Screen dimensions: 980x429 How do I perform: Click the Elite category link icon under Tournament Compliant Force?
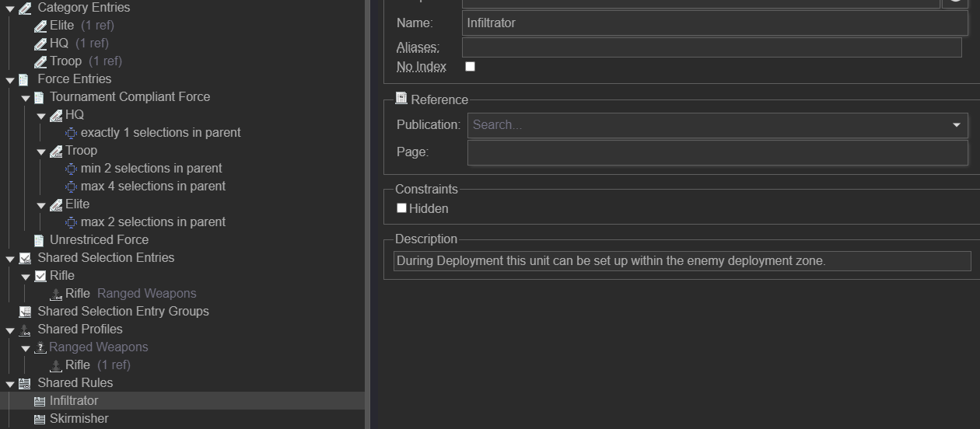coord(56,204)
